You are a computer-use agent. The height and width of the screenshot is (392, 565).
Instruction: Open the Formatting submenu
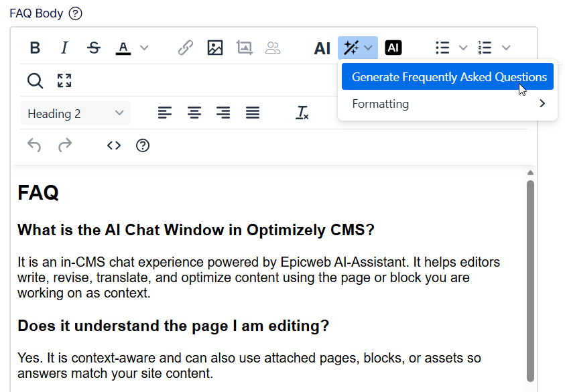(448, 104)
